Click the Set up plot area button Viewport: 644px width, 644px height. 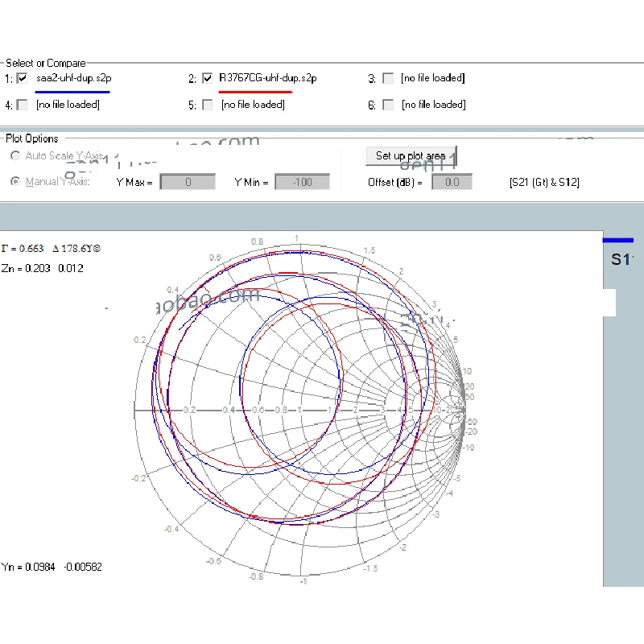tap(411, 155)
